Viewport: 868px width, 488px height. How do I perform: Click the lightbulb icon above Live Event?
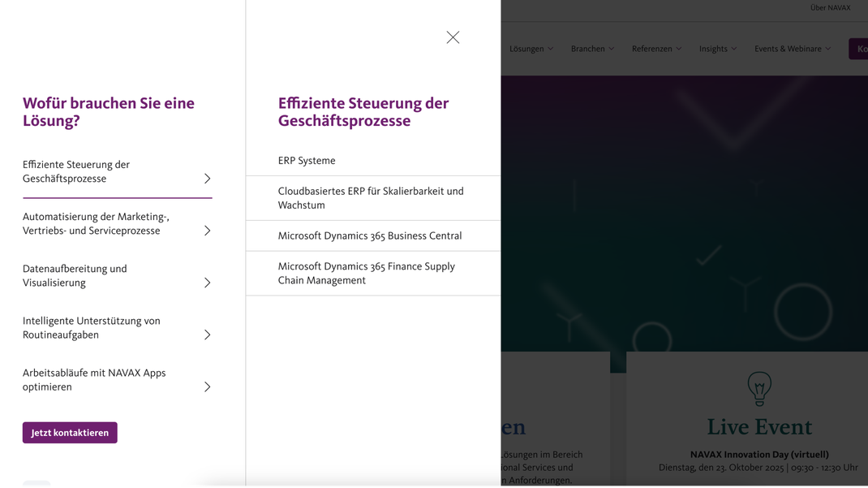[x=758, y=389]
